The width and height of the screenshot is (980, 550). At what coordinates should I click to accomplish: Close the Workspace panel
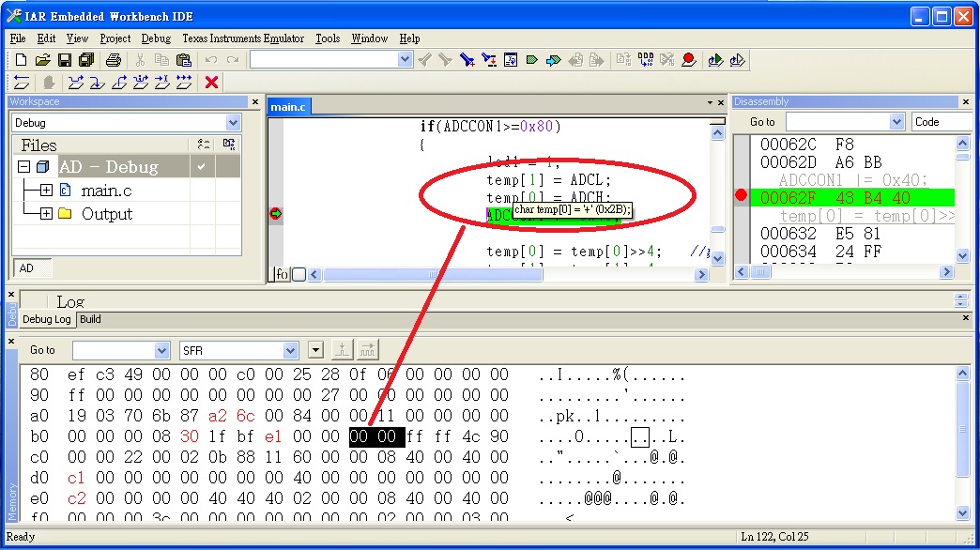coord(255,101)
